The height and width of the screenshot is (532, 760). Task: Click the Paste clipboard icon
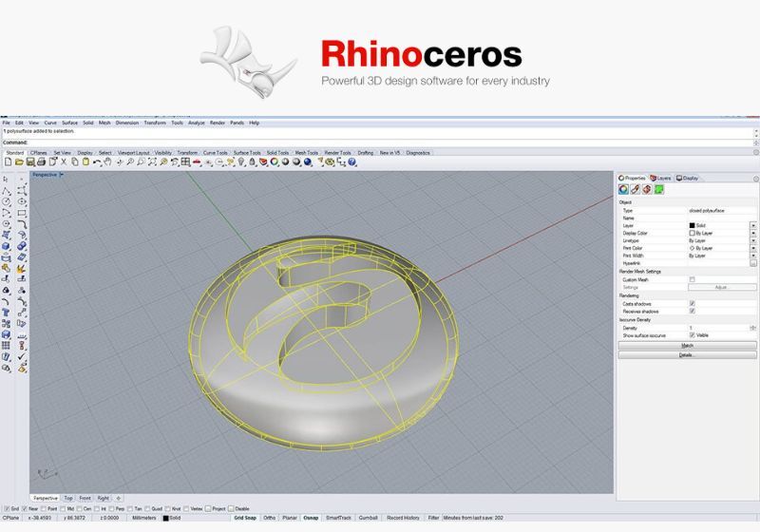pyautogui.click(x=85, y=161)
